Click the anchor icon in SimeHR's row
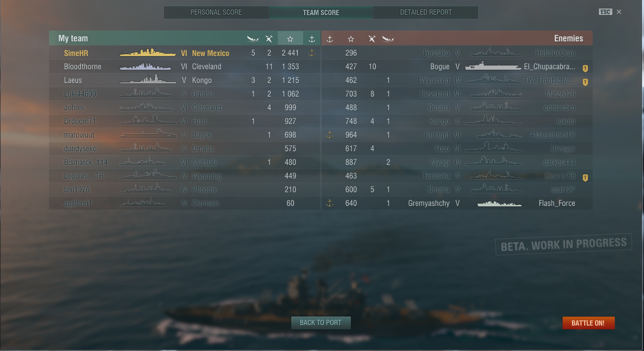Image resolution: width=644 pixels, height=351 pixels. pos(312,53)
